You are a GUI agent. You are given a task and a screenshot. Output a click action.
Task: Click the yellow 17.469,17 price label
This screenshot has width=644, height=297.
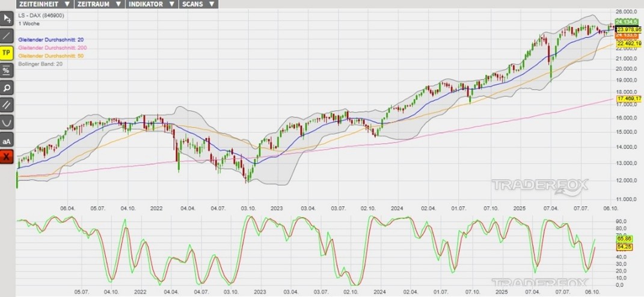point(630,99)
